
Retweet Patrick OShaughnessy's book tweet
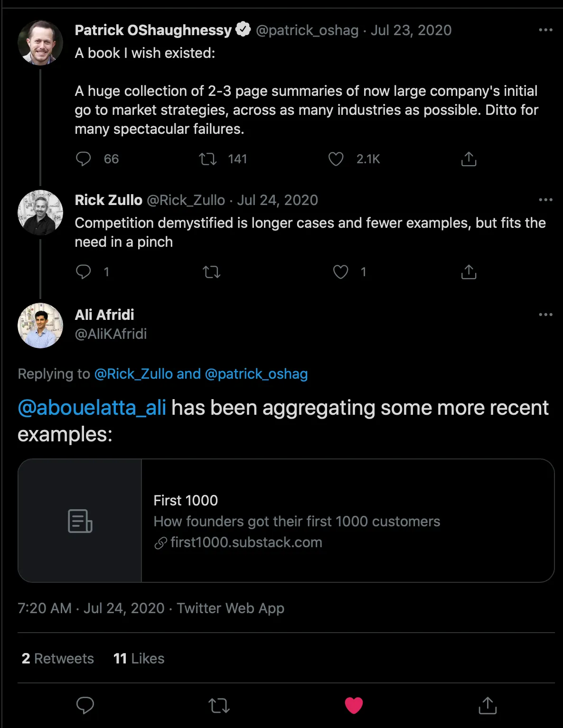(x=208, y=159)
